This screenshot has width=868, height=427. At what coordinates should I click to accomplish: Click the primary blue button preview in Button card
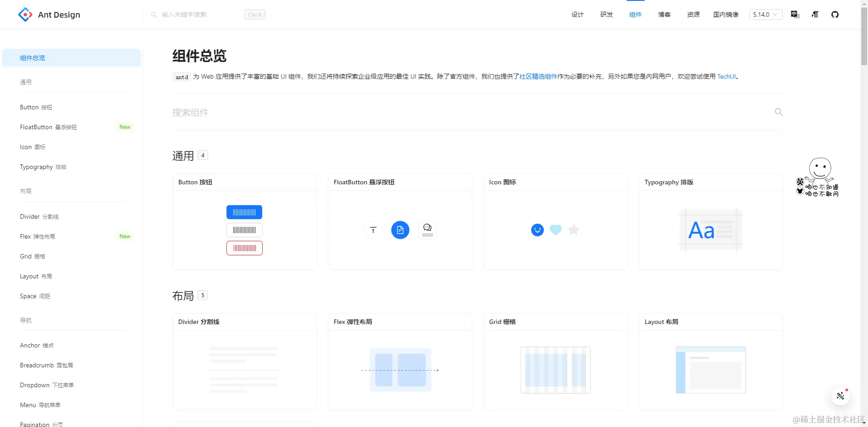point(244,212)
